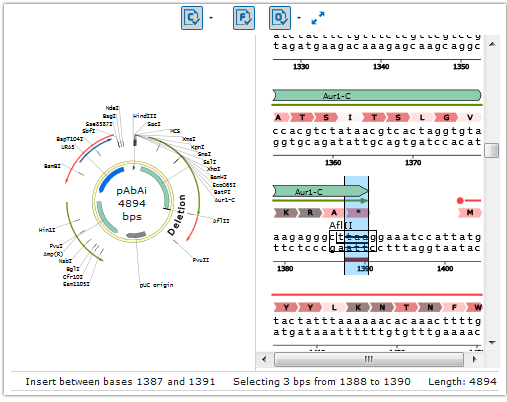Image resolution: width=507 pixels, height=402 pixels.
Task: Click the stop codon asterisk residue arrow
Action: click(x=358, y=212)
